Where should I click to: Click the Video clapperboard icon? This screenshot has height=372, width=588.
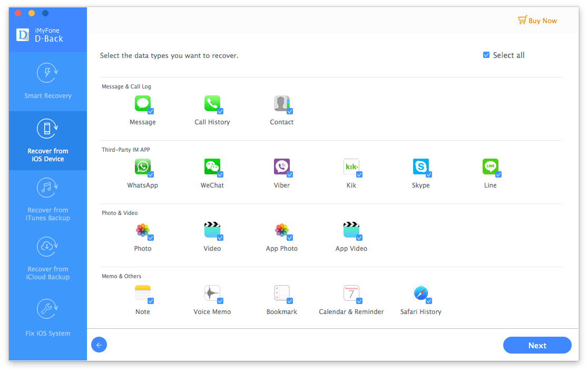[x=212, y=230]
